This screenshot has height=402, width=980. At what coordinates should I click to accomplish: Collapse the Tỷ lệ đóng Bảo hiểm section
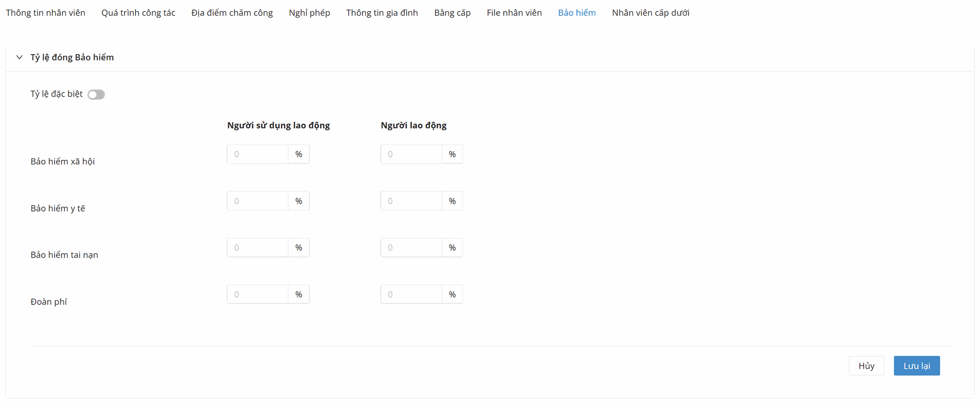[19, 57]
